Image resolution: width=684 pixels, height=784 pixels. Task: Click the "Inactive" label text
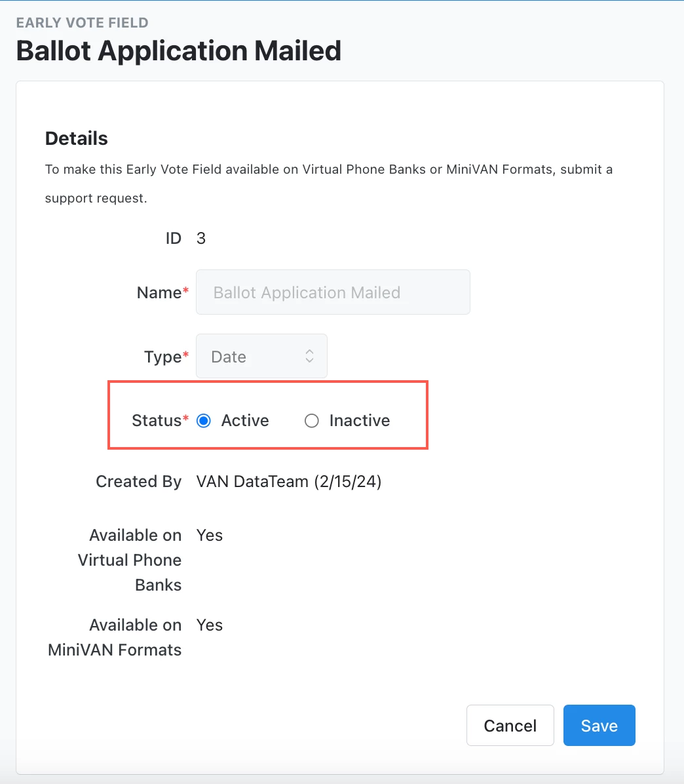(359, 421)
